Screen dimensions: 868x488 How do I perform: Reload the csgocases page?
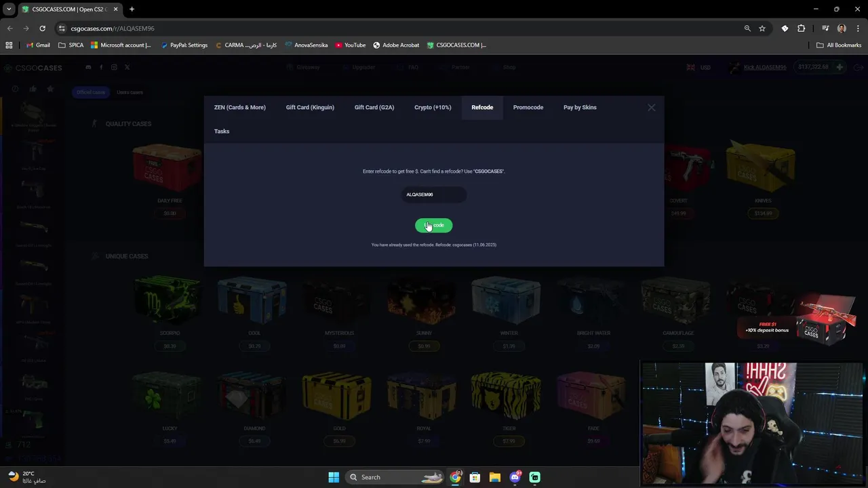click(42, 28)
